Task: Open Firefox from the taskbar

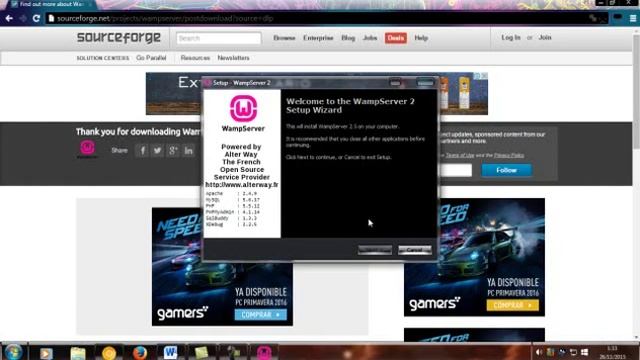Action: click(140, 352)
